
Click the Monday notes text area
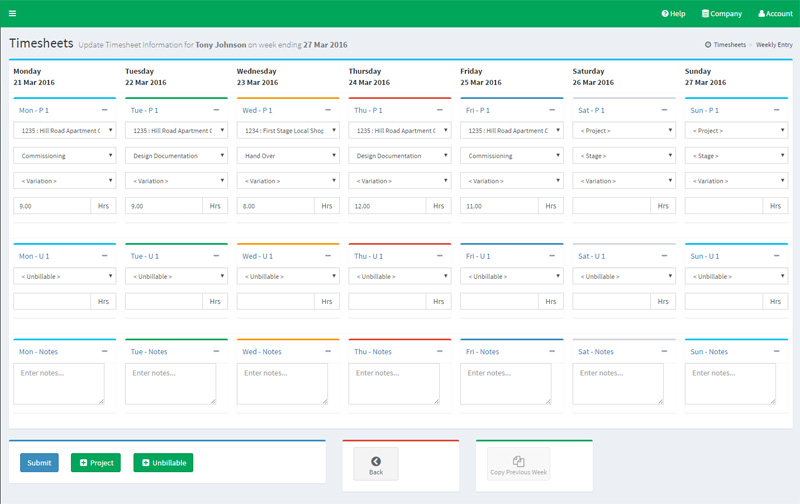59,384
